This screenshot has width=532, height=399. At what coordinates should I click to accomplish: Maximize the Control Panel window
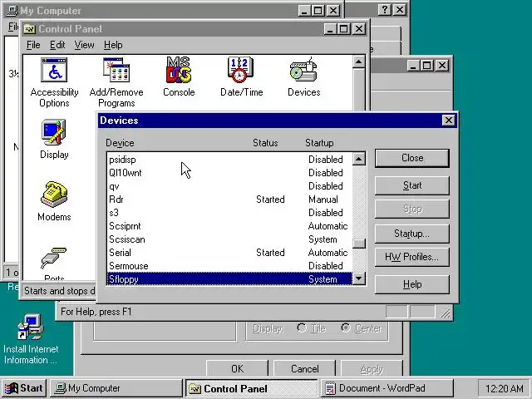tap(343, 29)
